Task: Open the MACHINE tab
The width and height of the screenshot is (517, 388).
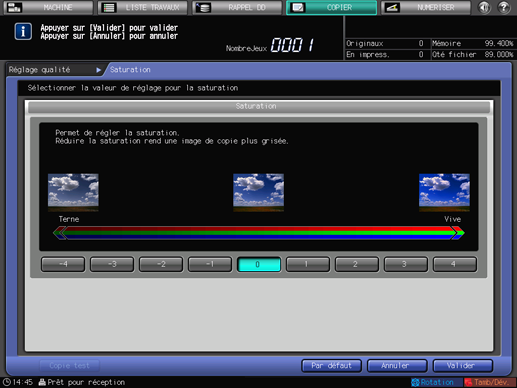Action: 48,7
